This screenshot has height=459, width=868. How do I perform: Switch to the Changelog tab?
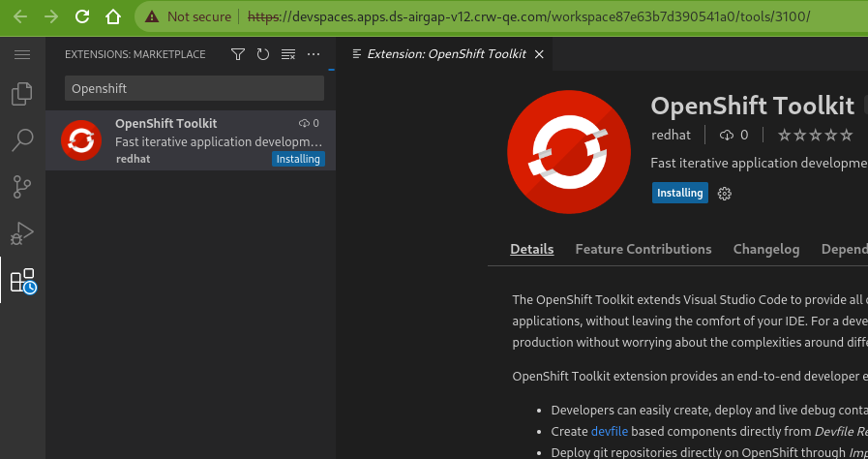[x=766, y=250]
